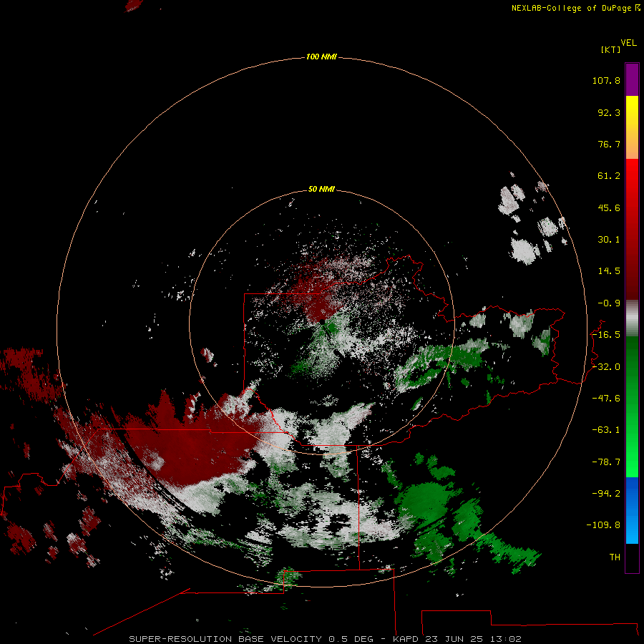644x644 pixels.
Task: Click the -32.0 legend value
Action: 606,367
